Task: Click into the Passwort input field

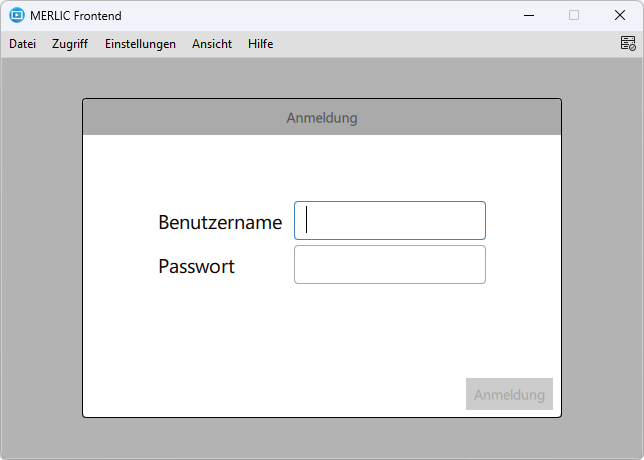Action: pos(390,265)
